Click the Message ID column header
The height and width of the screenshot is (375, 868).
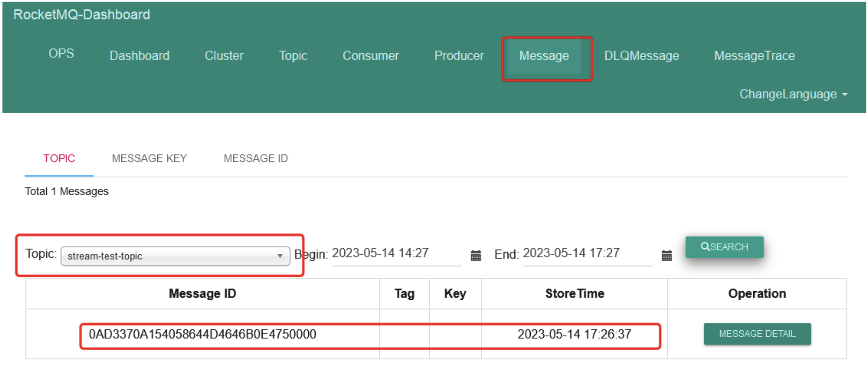202,294
